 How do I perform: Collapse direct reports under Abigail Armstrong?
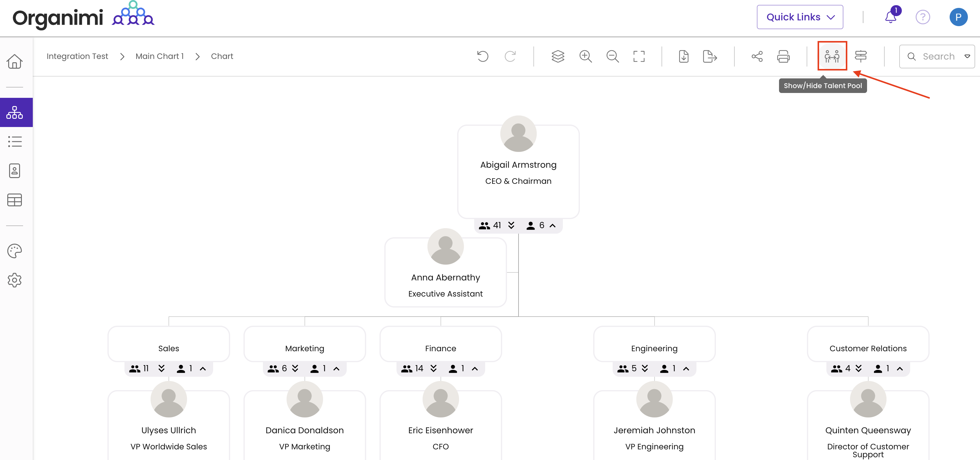[553, 225]
